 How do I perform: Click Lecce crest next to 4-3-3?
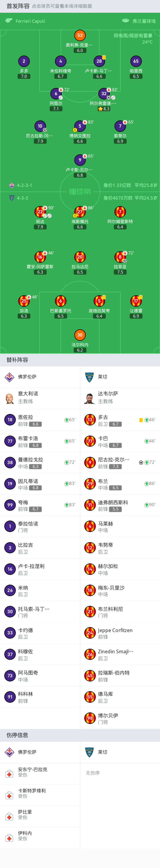click(12, 198)
